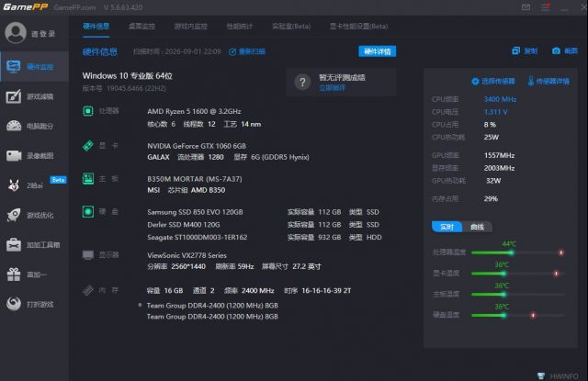The width and height of the screenshot is (588, 381).
Task: Open the 硬件监控 hardware monitor sidebar icon
Action: click(x=14, y=67)
